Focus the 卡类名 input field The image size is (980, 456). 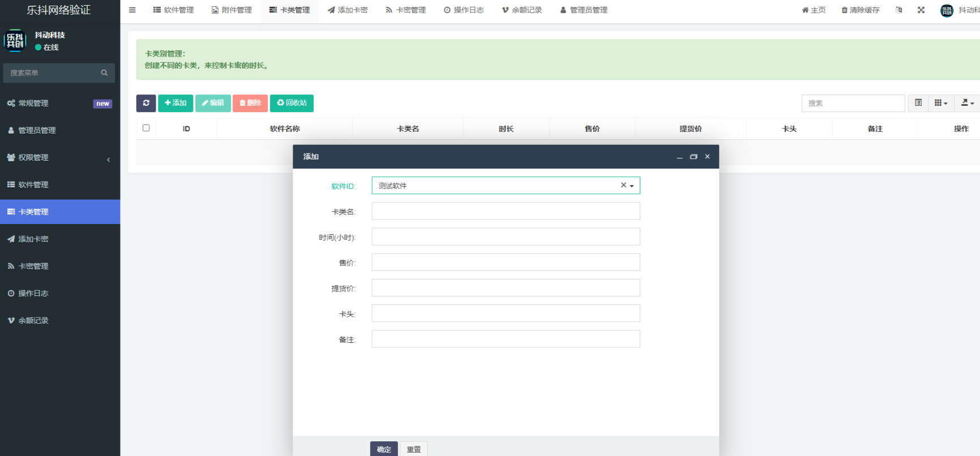pyautogui.click(x=506, y=211)
